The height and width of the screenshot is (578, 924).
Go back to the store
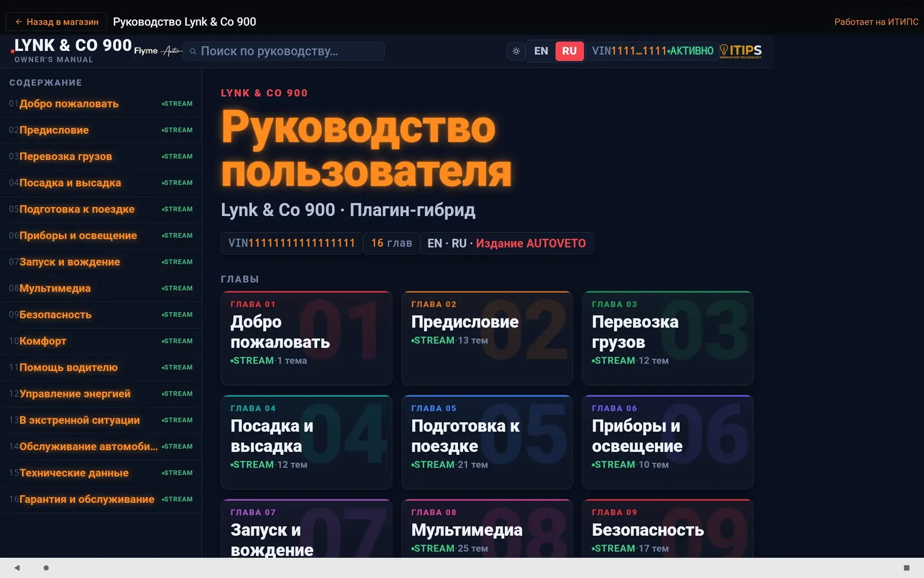pos(57,22)
